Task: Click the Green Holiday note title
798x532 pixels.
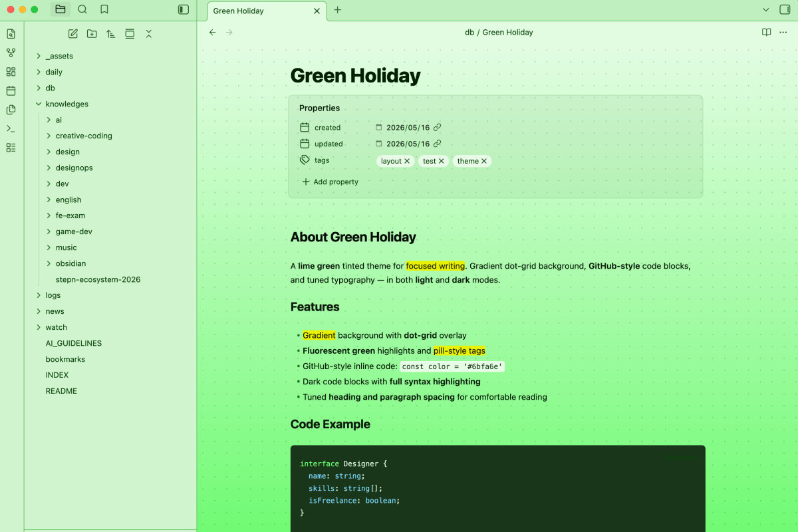Action: [355, 76]
